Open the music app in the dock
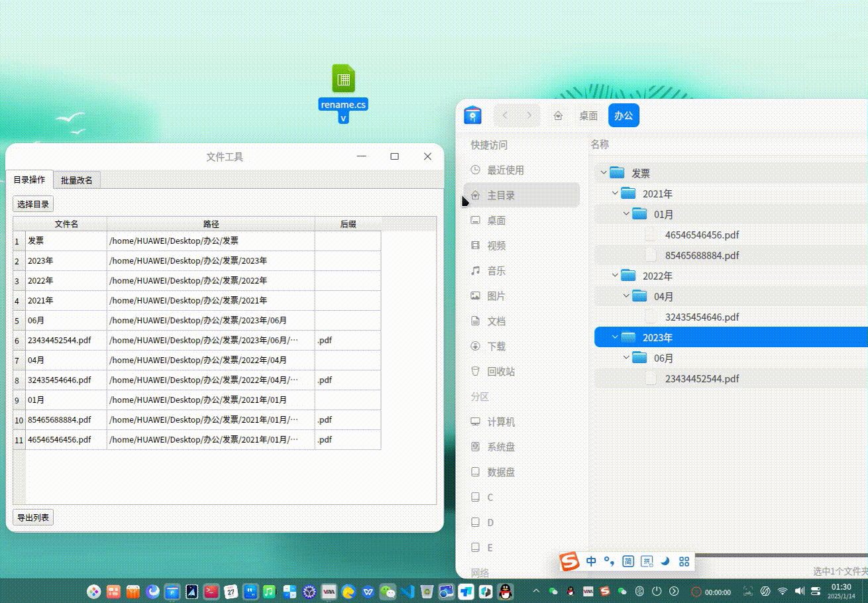The width and height of the screenshot is (868, 603). [269, 591]
